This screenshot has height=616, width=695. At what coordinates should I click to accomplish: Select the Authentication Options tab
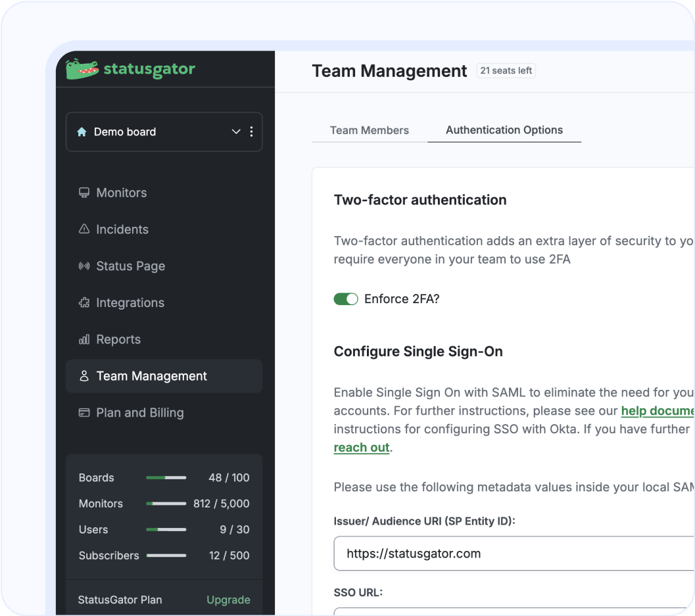click(x=504, y=130)
